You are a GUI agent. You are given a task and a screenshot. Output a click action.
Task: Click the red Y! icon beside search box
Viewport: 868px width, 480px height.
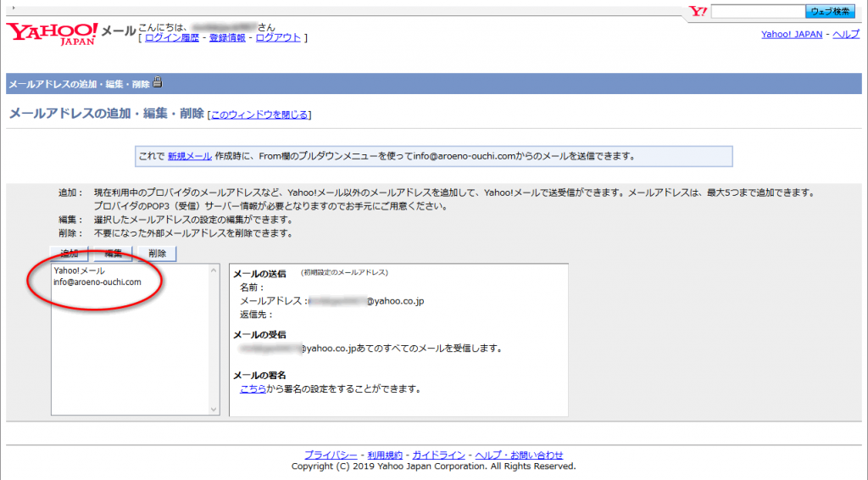point(698,11)
